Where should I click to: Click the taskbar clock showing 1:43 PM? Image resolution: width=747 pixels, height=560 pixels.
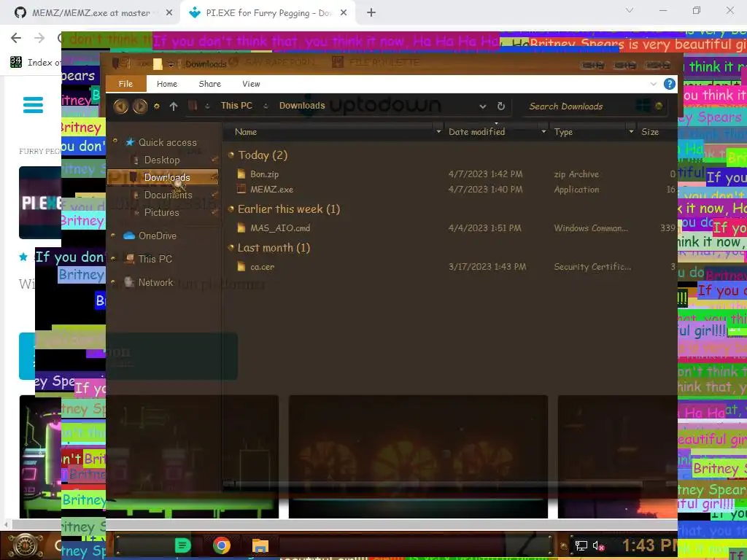click(650, 545)
